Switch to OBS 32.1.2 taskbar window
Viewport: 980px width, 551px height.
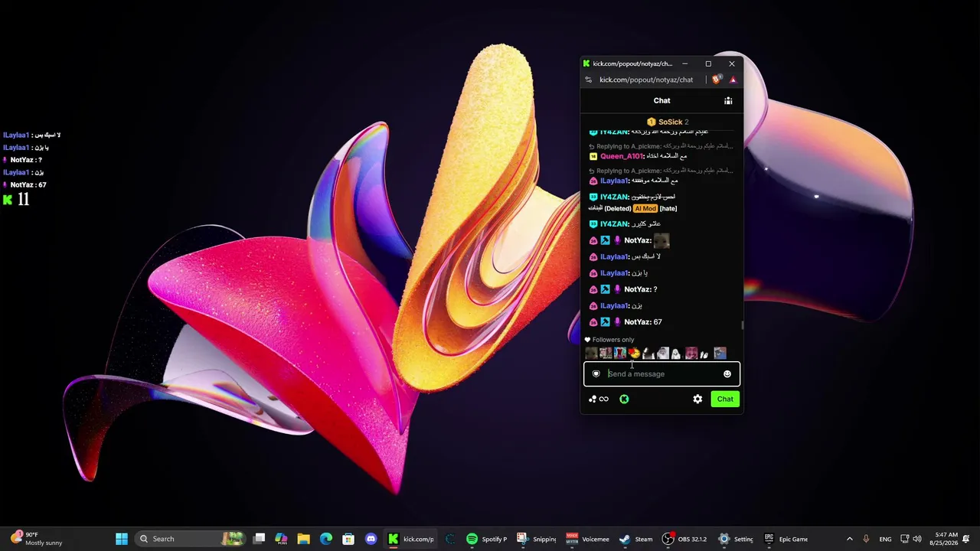tap(684, 539)
